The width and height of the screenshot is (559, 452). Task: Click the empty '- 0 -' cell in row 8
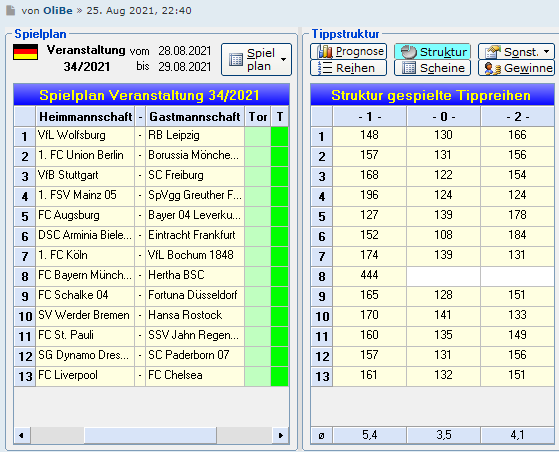coord(443,276)
